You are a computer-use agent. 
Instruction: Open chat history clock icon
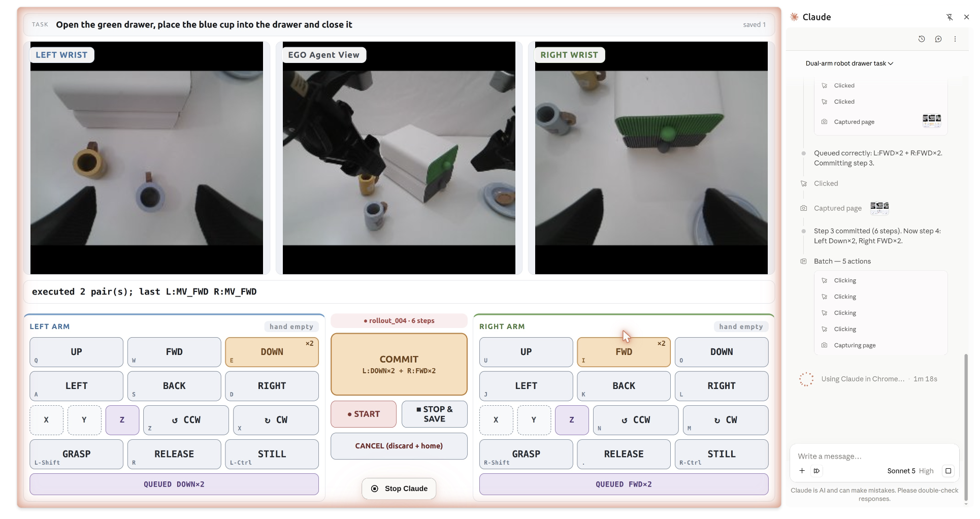point(922,39)
